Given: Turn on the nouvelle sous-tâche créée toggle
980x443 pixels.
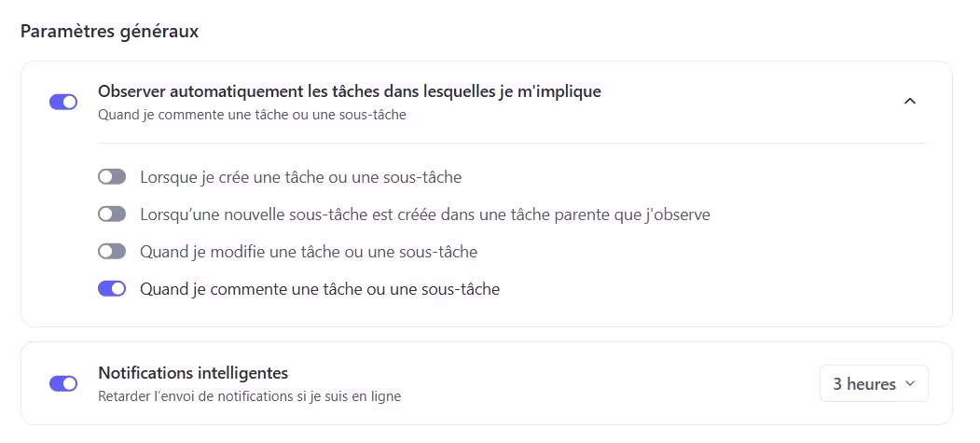Looking at the screenshot, I should pos(112,215).
